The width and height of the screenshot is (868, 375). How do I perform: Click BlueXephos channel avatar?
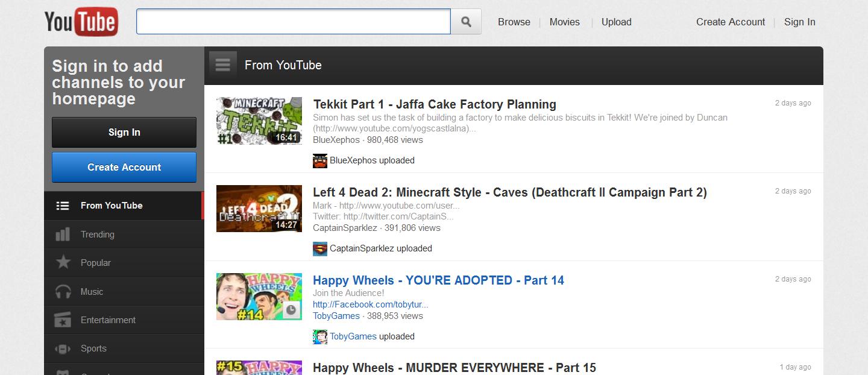[x=320, y=160]
